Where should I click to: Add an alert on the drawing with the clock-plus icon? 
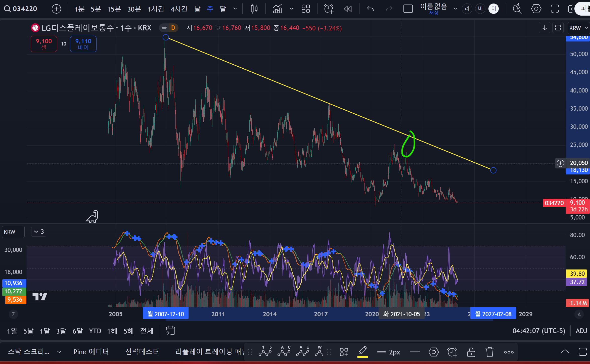(x=452, y=352)
